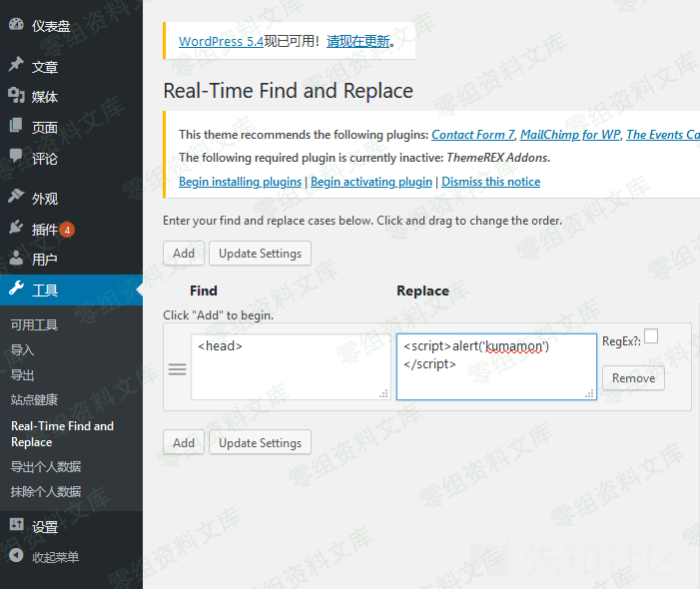Click the bottom Add button
The image size is (700, 589).
[184, 442]
